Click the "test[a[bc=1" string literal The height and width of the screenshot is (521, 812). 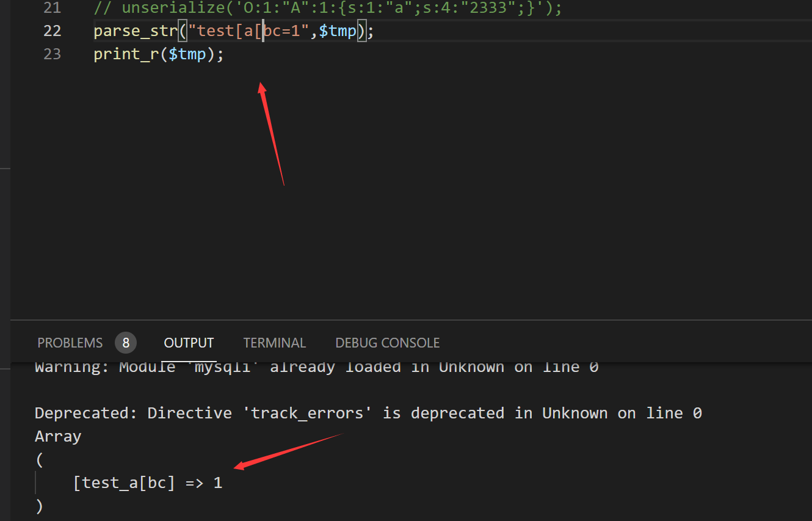[248, 31]
